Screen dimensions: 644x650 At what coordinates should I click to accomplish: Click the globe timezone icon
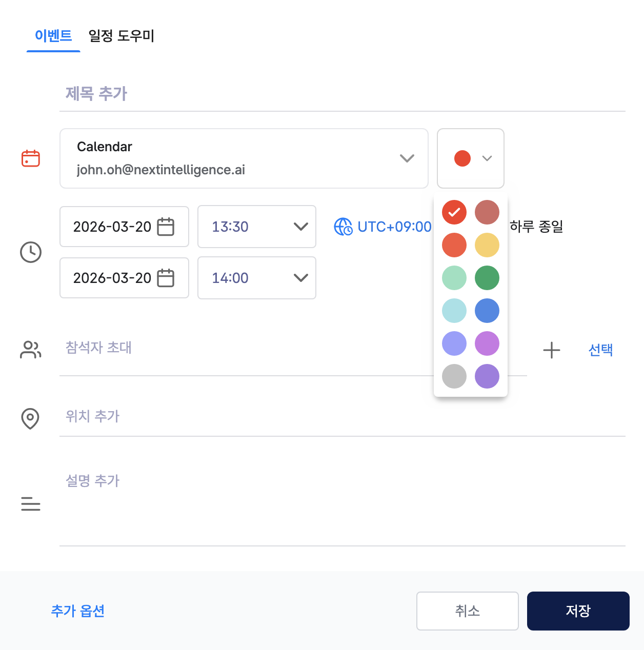343,227
